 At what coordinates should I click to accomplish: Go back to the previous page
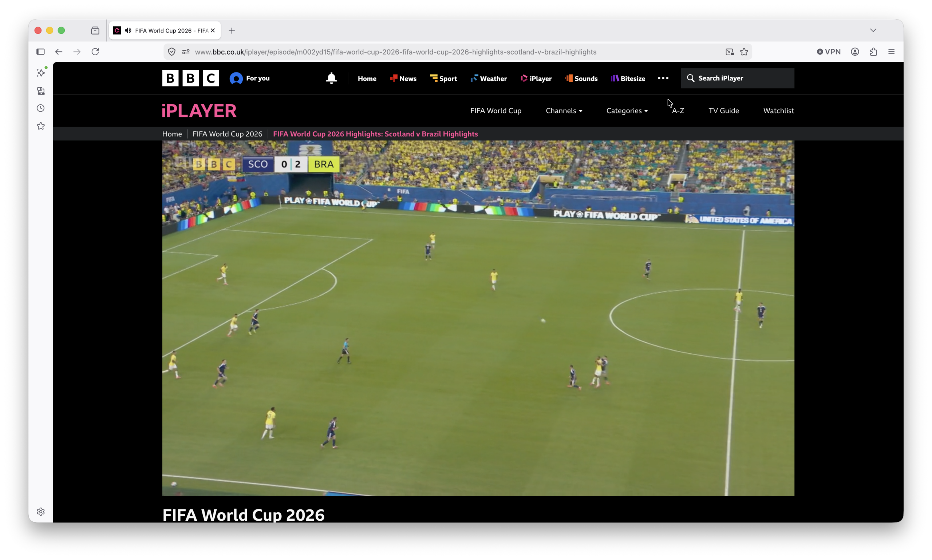tap(59, 52)
